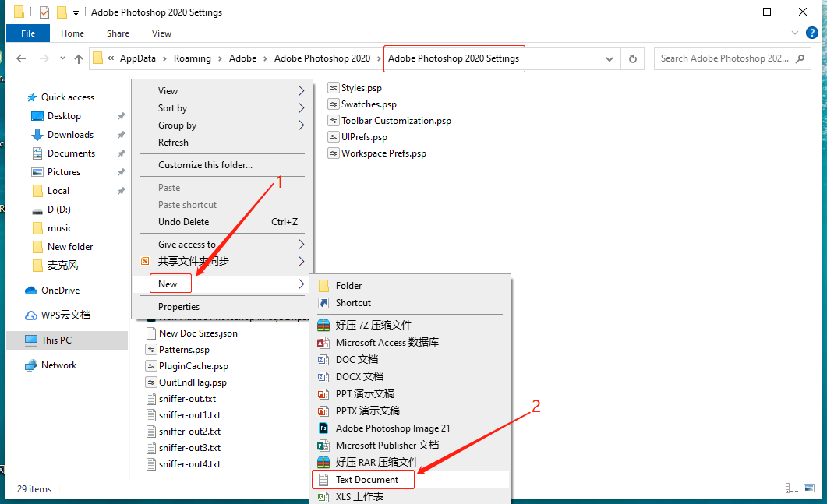Click Adobe in the address breadcrumb
Image resolution: width=827 pixels, height=504 pixels.
tap(242, 58)
